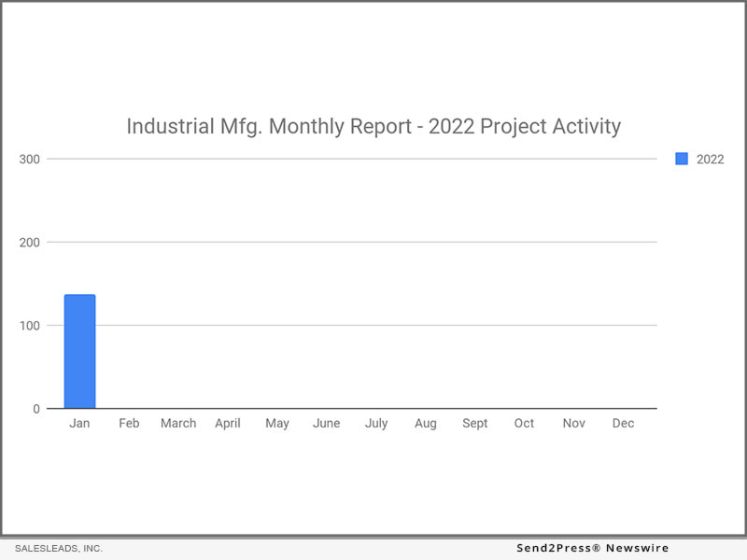
Task: Click the blue January bar in chart
Action: [x=79, y=352]
